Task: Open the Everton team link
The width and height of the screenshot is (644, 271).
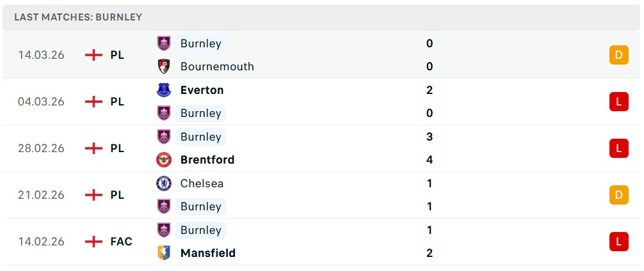Action: [x=202, y=90]
